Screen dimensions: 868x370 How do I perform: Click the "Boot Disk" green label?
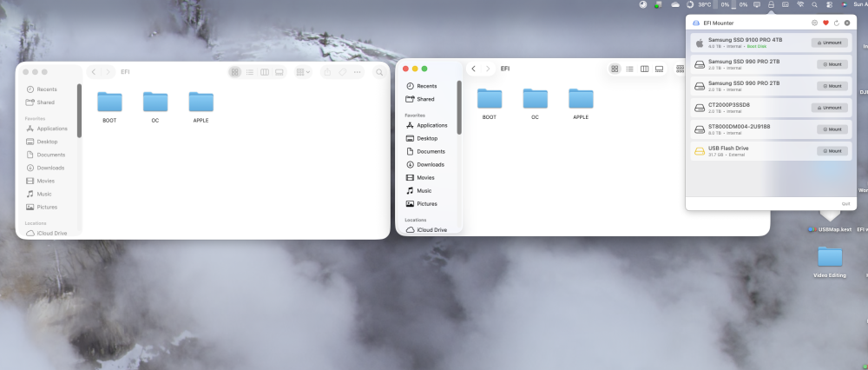point(757,47)
